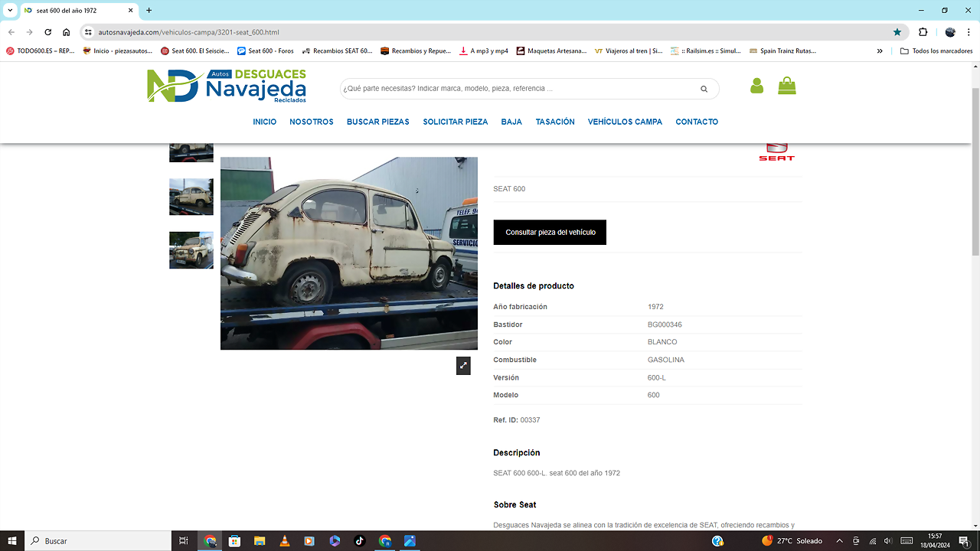Click the SEAT brand logo
Screen dimensions: 980x551
(776, 152)
